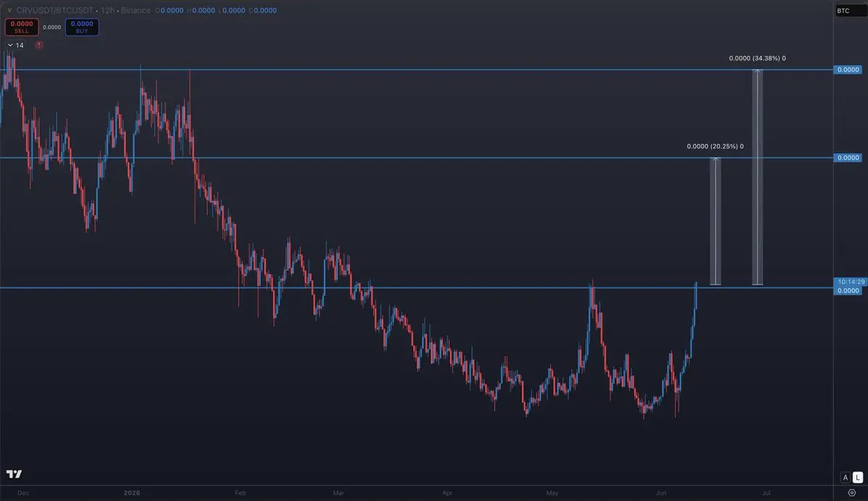Viewport: 868px width, 501px height.
Task: Expand the collapsed indicators count 14
Action: pyautogui.click(x=15, y=45)
